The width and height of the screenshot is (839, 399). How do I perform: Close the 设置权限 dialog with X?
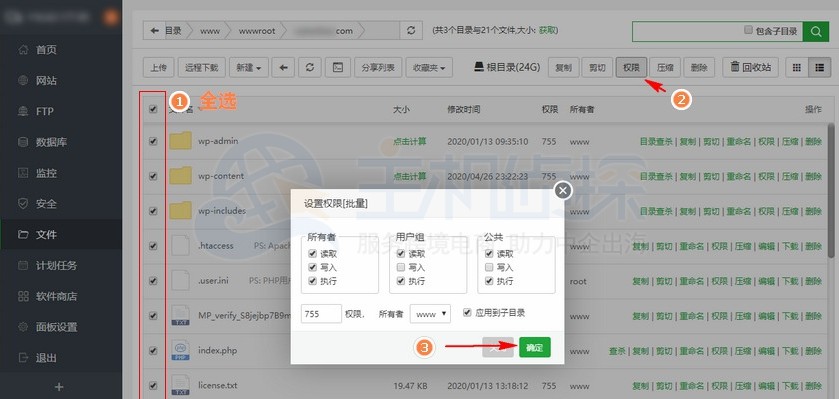coord(562,190)
